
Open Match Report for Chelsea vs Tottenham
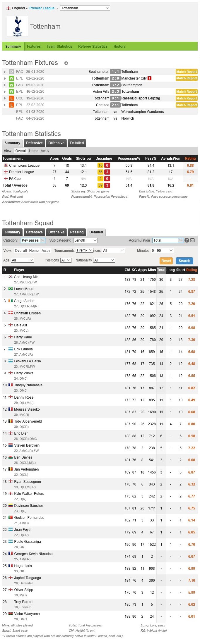pos(187,105)
